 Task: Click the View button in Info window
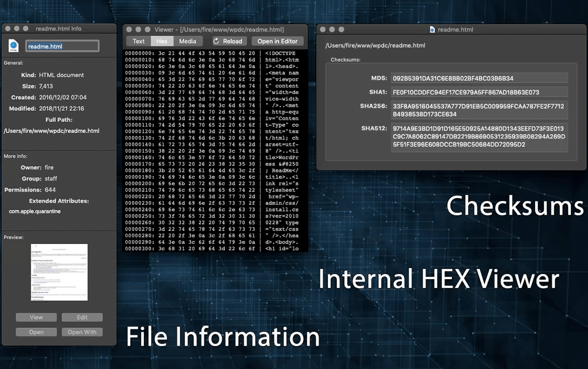(36, 317)
